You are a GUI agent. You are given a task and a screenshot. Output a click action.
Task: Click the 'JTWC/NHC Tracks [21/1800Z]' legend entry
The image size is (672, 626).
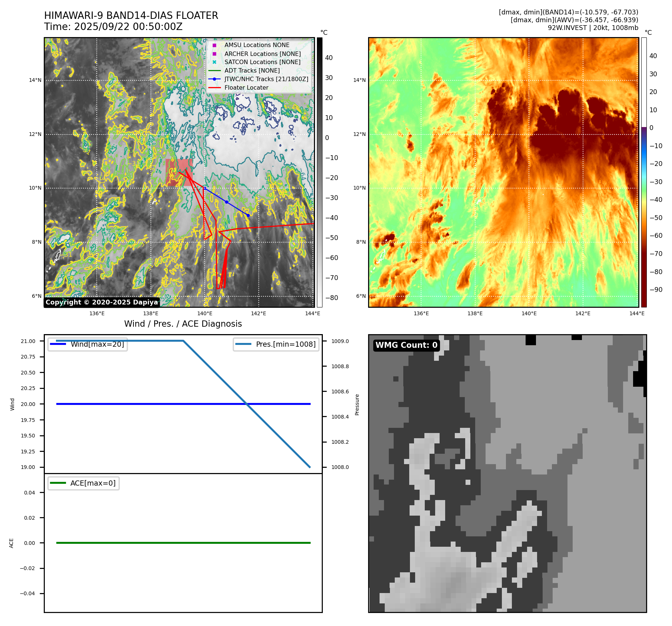(267, 79)
